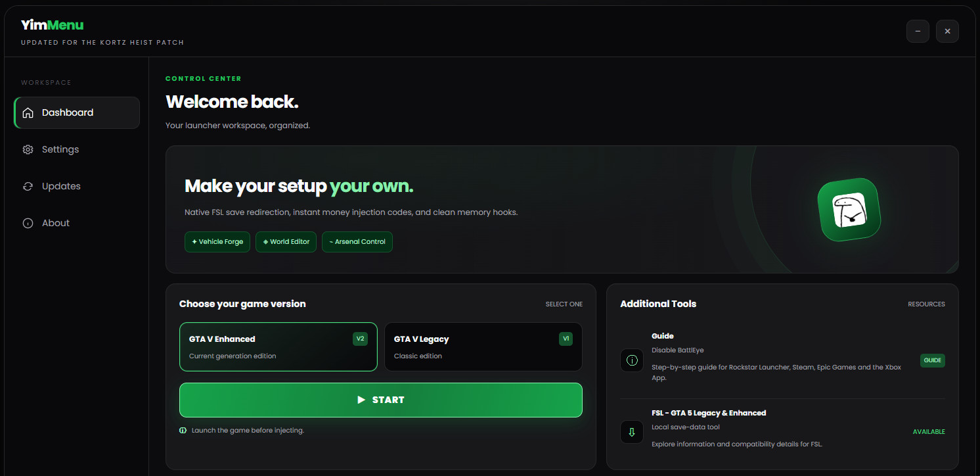Click the 'Make your setup your own' banner title
This screenshot has height=476, width=980.
click(x=299, y=187)
